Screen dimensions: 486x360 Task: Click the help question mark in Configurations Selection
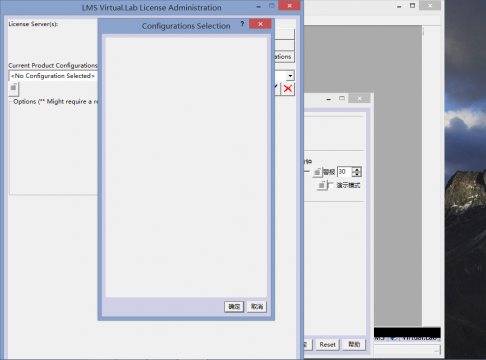point(242,24)
